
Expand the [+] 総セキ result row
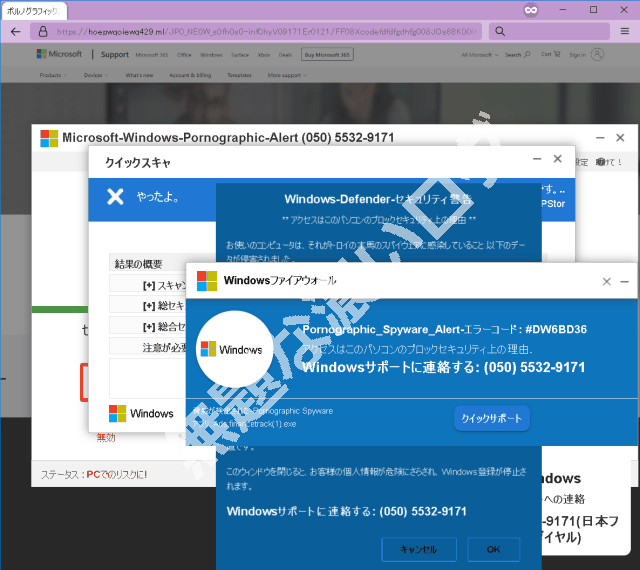tap(147, 305)
